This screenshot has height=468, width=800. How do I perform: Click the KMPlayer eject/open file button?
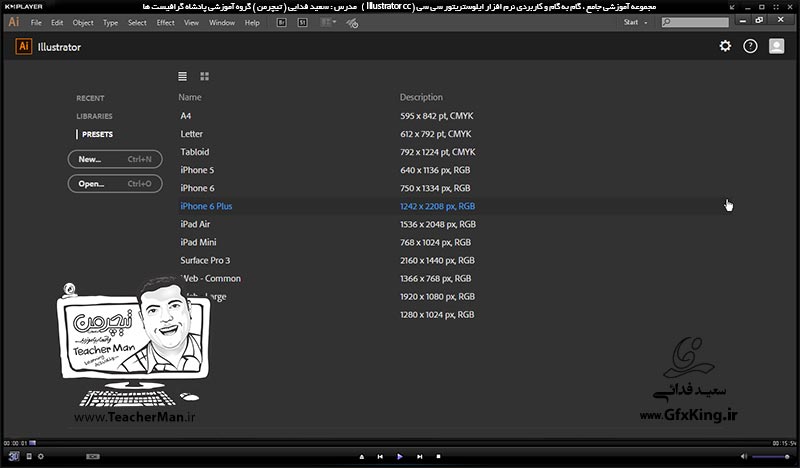tap(362, 457)
